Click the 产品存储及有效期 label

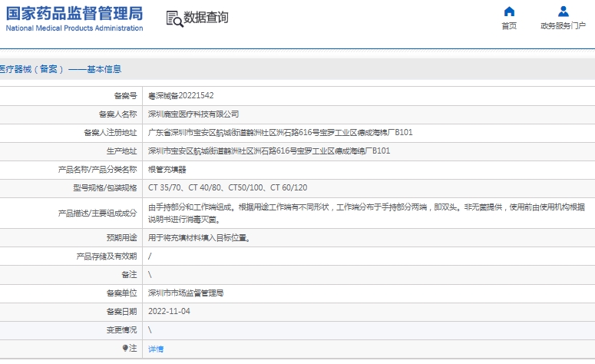pyautogui.click(x=107, y=256)
